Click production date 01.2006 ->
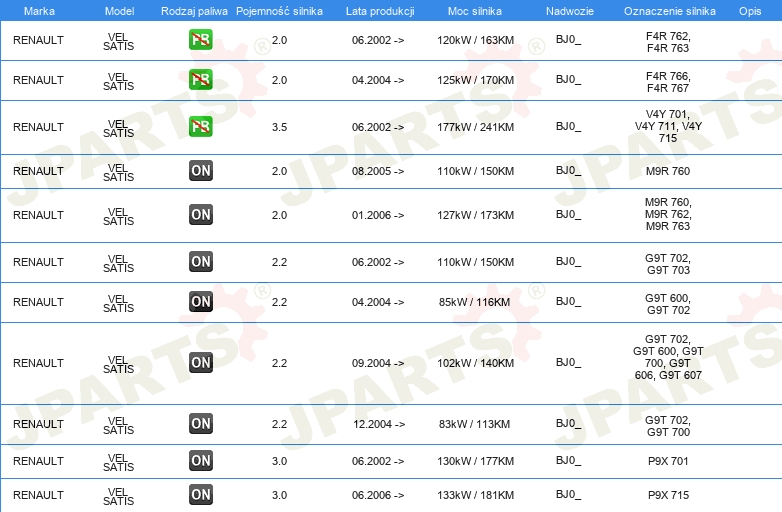782x512 pixels. [x=378, y=215]
